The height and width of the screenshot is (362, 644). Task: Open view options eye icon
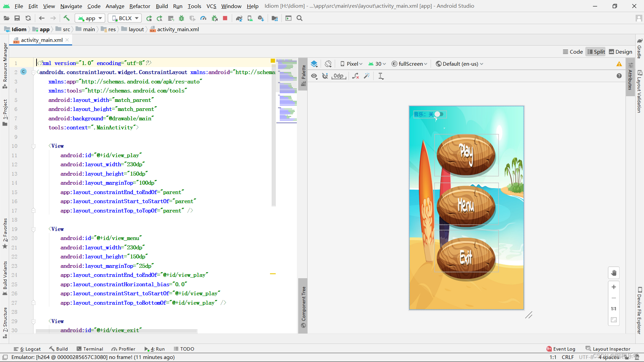(314, 76)
